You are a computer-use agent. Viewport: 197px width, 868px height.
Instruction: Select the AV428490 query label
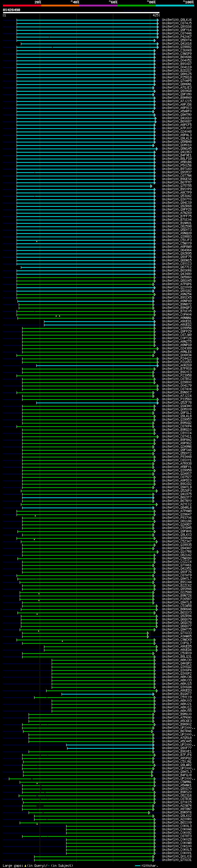pyautogui.click(x=11, y=10)
